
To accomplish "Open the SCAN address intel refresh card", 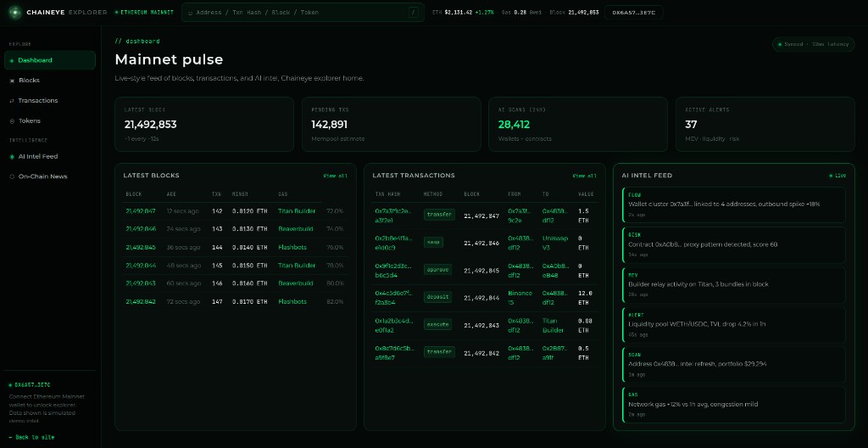I will pyautogui.click(x=734, y=365).
